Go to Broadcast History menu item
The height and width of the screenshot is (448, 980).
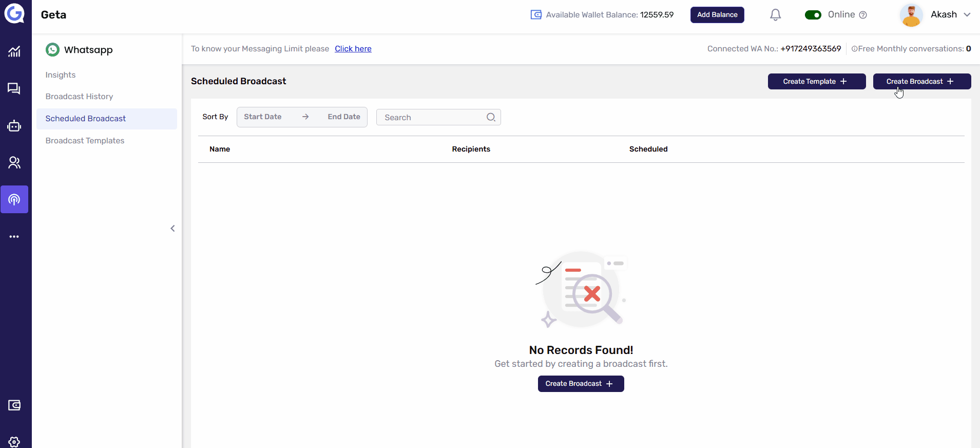(x=79, y=97)
